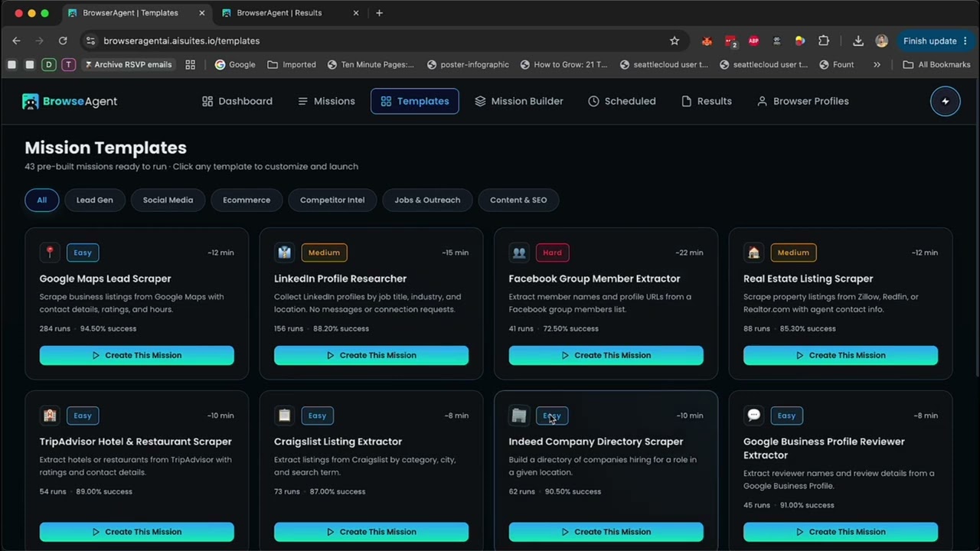The width and height of the screenshot is (980, 551).
Task: Filter templates by Social Media
Action: coord(168,200)
